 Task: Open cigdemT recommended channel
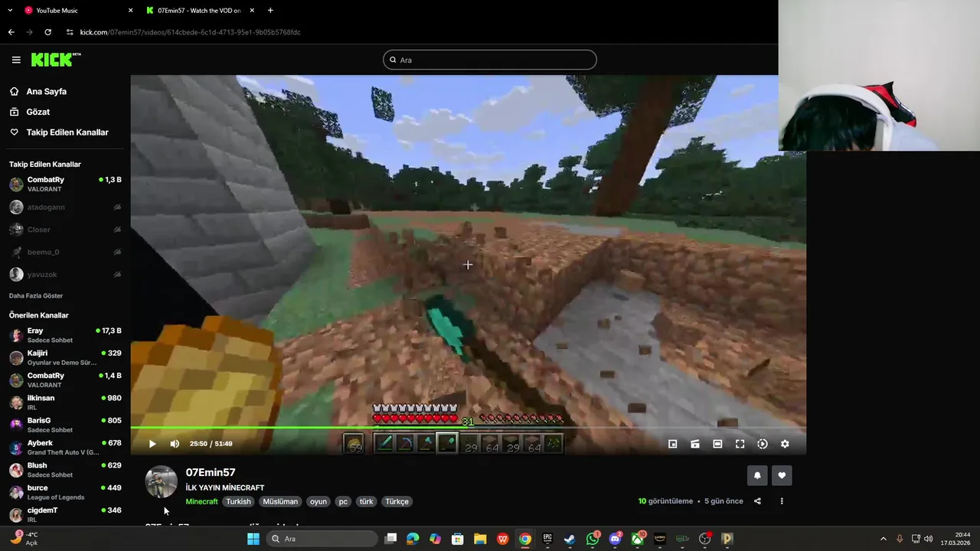coord(65,514)
